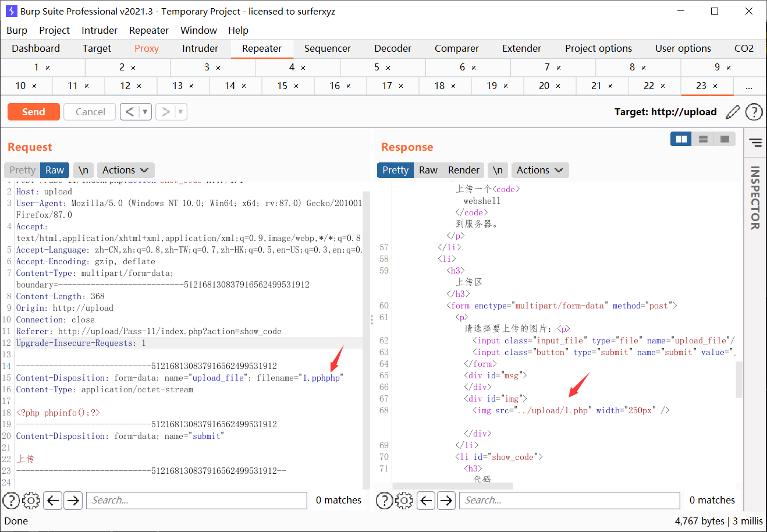Close Repeater tab 10
This screenshot has width=767, height=532.
click(x=34, y=86)
